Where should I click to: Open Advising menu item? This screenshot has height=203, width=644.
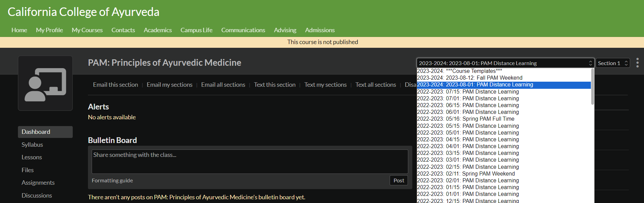tap(285, 30)
